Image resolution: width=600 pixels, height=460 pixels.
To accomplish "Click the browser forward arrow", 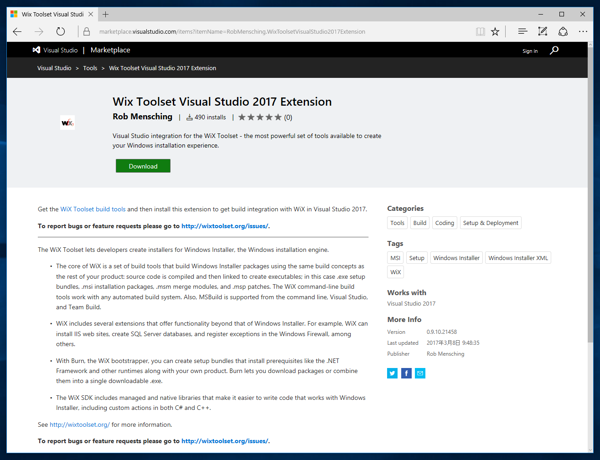I will click(x=39, y=32).
